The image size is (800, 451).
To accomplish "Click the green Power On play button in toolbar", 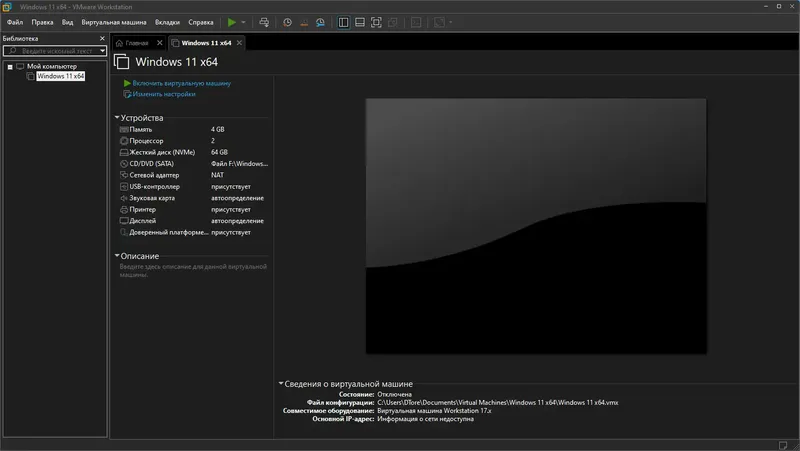I will [x=232, y=22].
